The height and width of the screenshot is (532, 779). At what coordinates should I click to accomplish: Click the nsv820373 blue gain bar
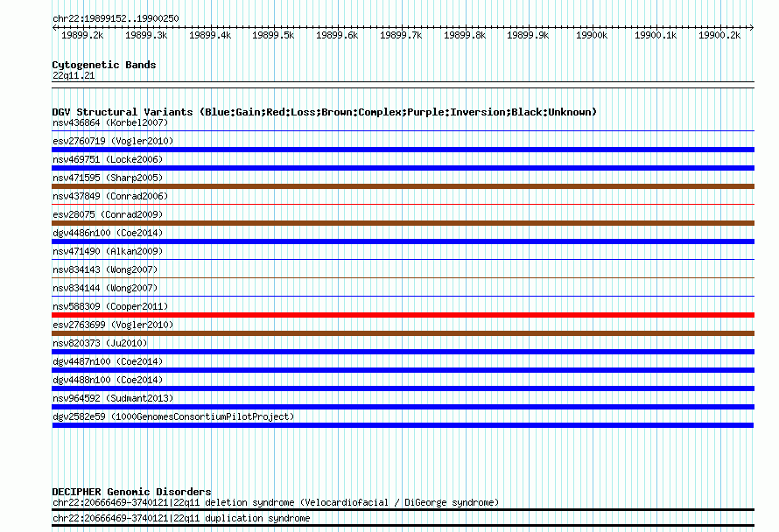pos(403,352)
